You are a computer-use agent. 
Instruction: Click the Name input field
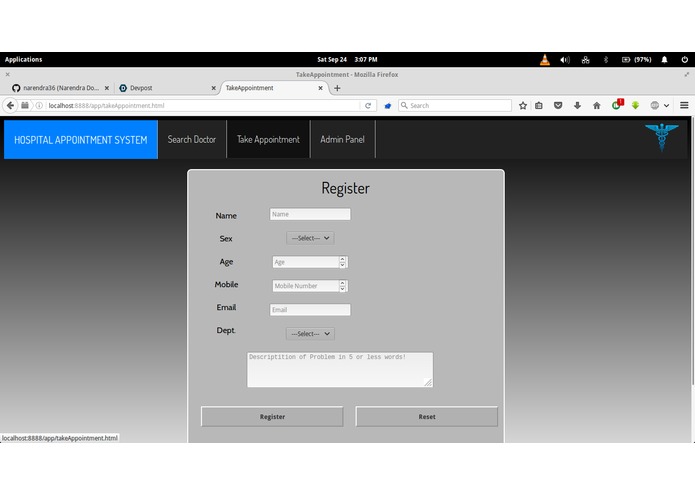310,214
